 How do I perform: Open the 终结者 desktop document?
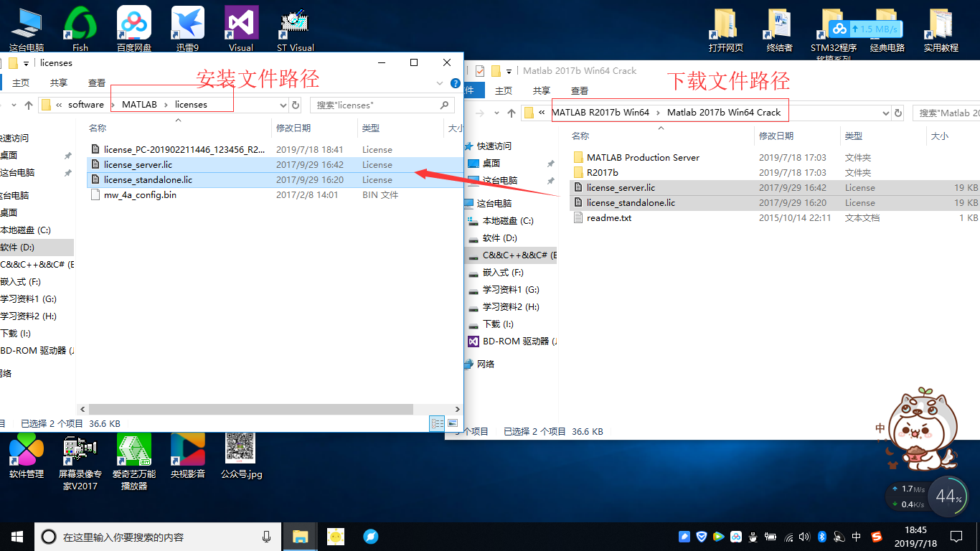779,29
